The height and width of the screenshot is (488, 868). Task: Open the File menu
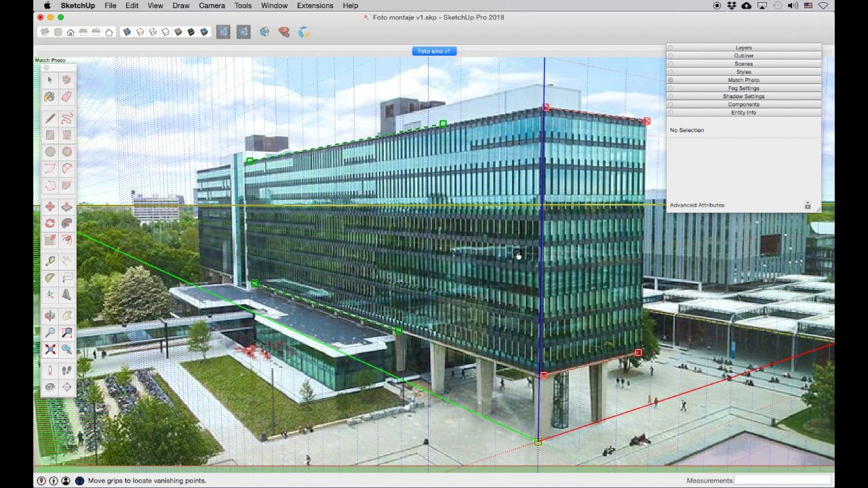(110, 5)
